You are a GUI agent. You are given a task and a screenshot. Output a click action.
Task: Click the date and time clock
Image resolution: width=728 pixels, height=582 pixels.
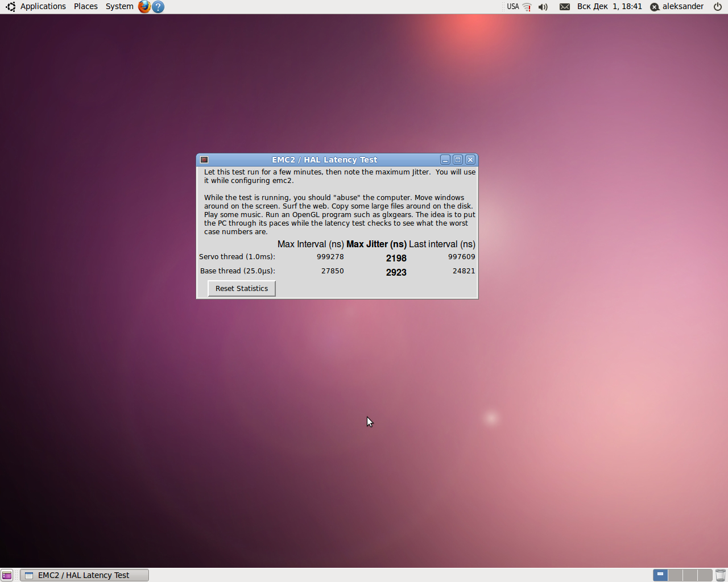pyautogui.click(x=610, y=7)
